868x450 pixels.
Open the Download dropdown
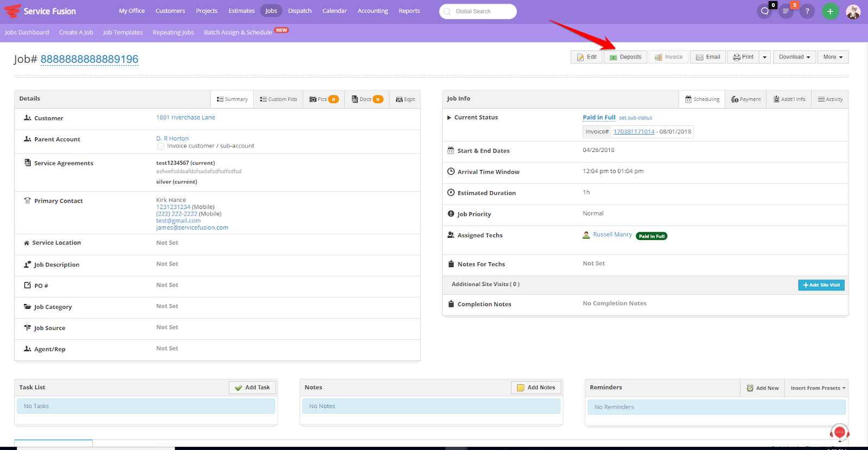point(794,57)
